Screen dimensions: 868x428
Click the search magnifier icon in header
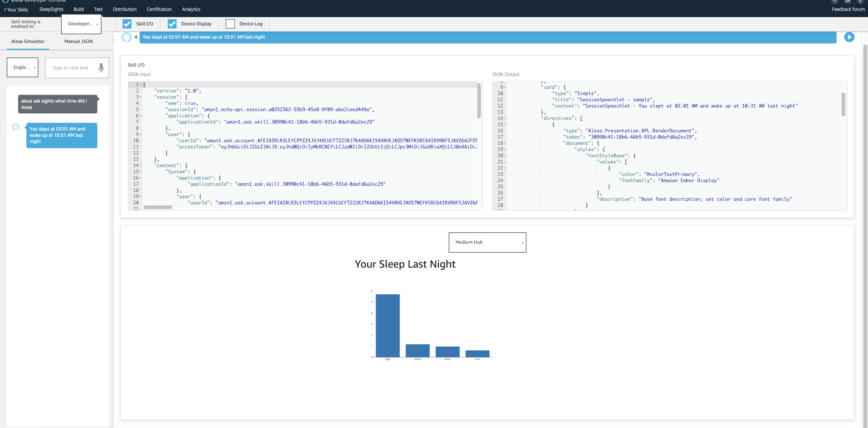point(834,1)
